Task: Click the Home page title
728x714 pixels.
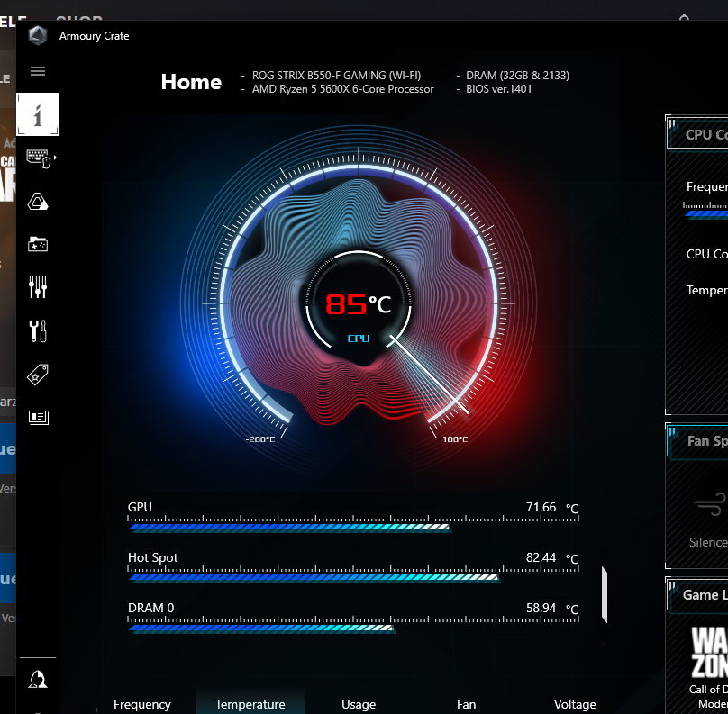Action: (191, 82)
